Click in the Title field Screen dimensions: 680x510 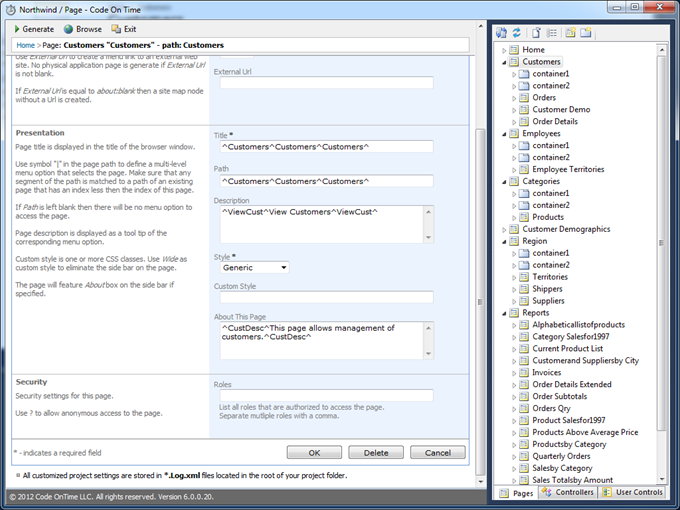click(x=327, y=147)
